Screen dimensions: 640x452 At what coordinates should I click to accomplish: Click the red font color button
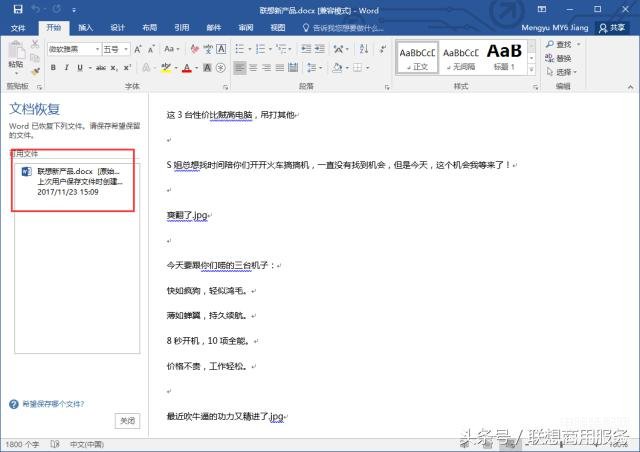pyautogui.click(x=187, y=68)
